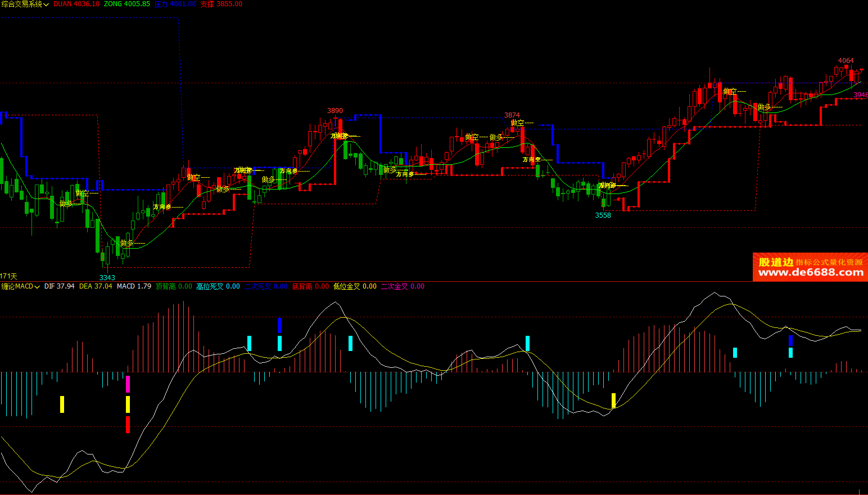
Task: Click the 171天 day count label
Action: [8, 276]
